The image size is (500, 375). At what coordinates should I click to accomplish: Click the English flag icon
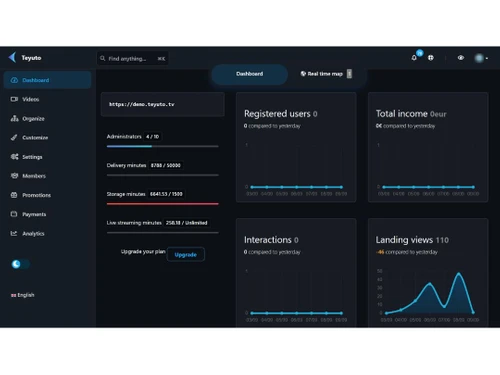(x=13, y=295)
